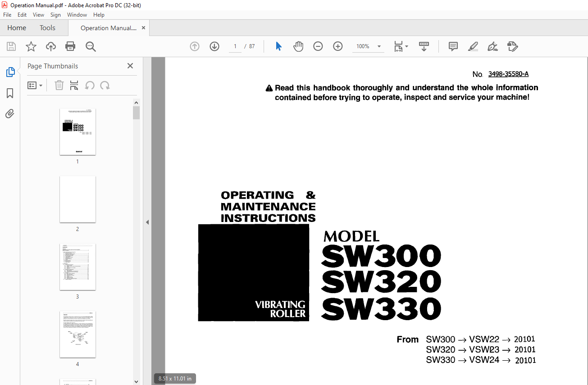Viewport: 588px width, 385px height.
Task: Go to previous page with the up arrow
Action: point(195,46)
